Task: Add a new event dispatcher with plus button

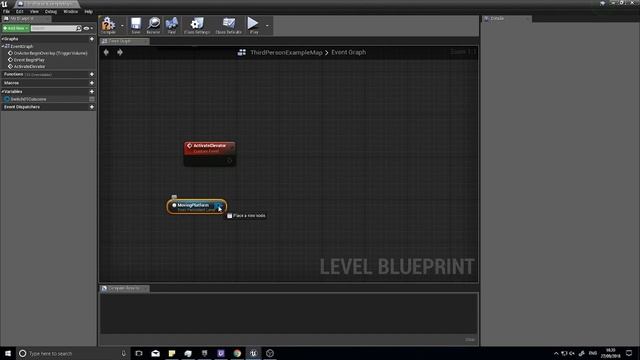Action: (92, 107)
